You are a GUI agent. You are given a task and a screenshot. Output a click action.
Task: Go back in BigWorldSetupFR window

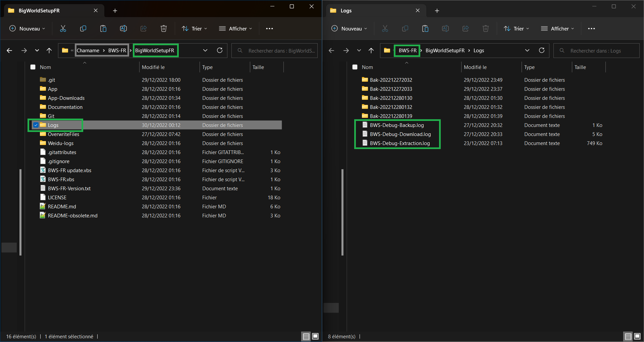[x=9, y=51]
